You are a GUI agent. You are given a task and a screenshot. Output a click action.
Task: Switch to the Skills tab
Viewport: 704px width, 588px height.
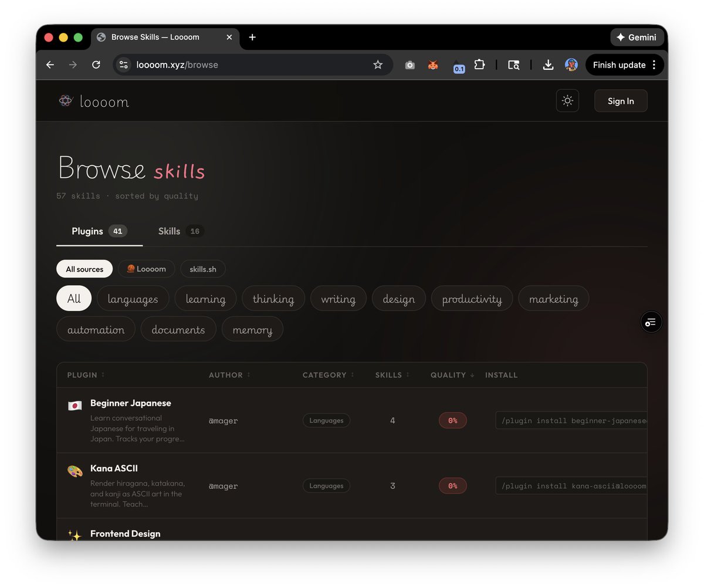[180, 231]
